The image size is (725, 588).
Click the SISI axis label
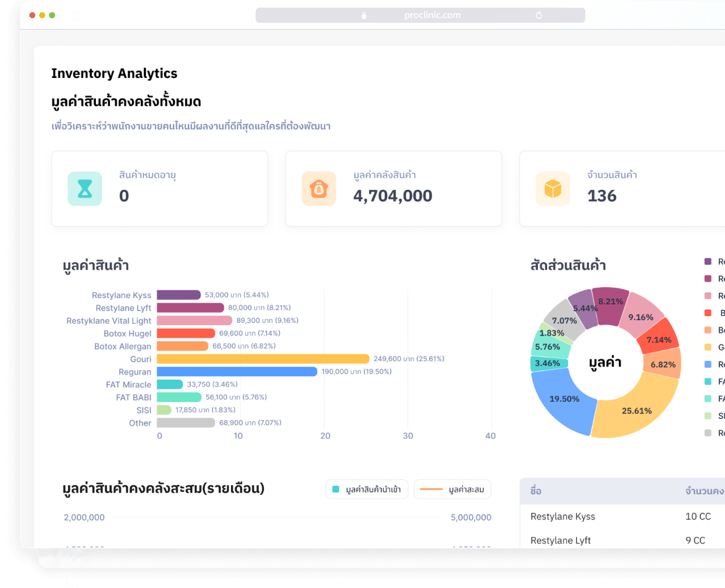pyautogui.click(x=144, y=411)
